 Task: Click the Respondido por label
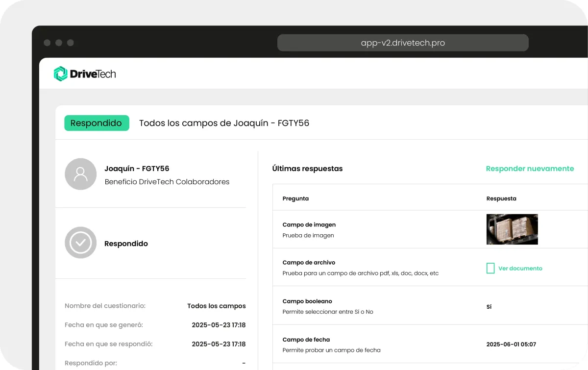pyautogui.click(x=91, y=363)
